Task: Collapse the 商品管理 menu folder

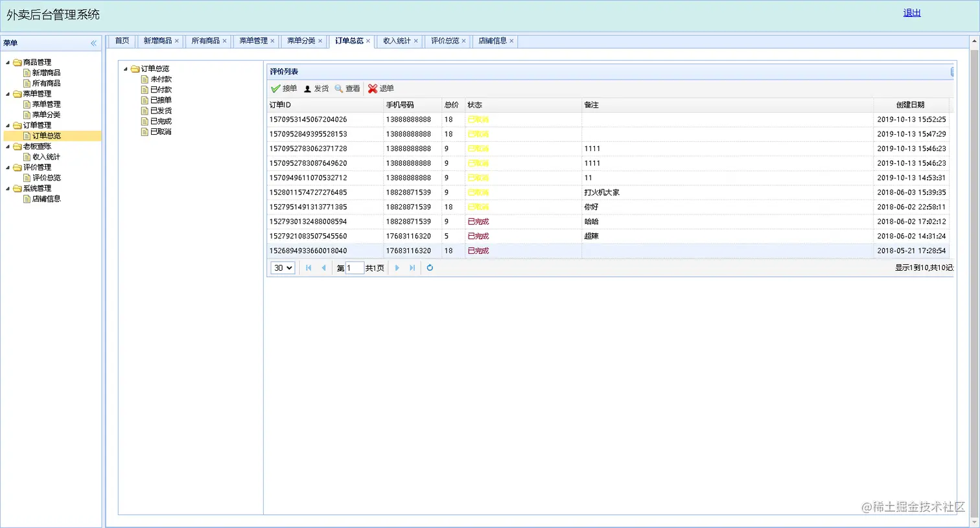Action: tap(8, 62)
